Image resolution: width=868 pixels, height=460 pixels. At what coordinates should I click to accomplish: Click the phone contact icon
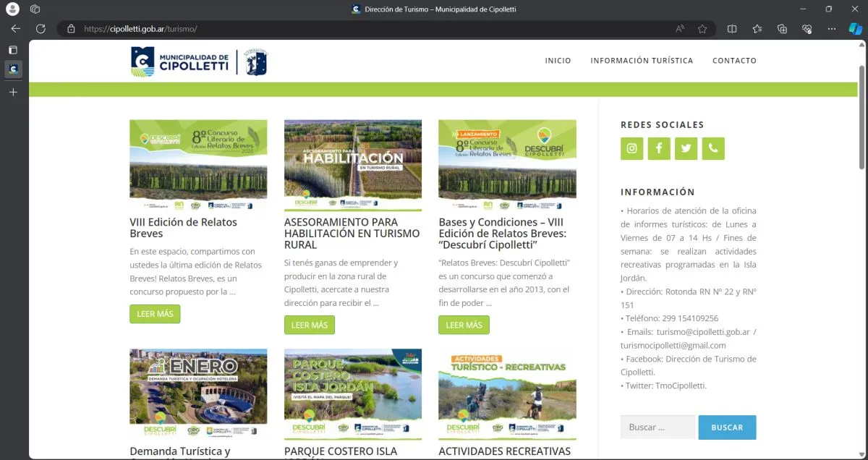(713, 148)
